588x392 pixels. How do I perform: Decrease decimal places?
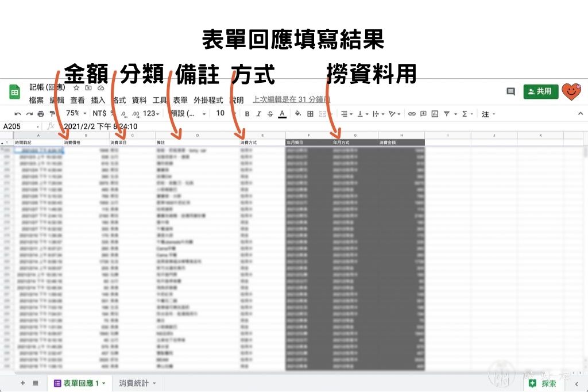(124, 114)
